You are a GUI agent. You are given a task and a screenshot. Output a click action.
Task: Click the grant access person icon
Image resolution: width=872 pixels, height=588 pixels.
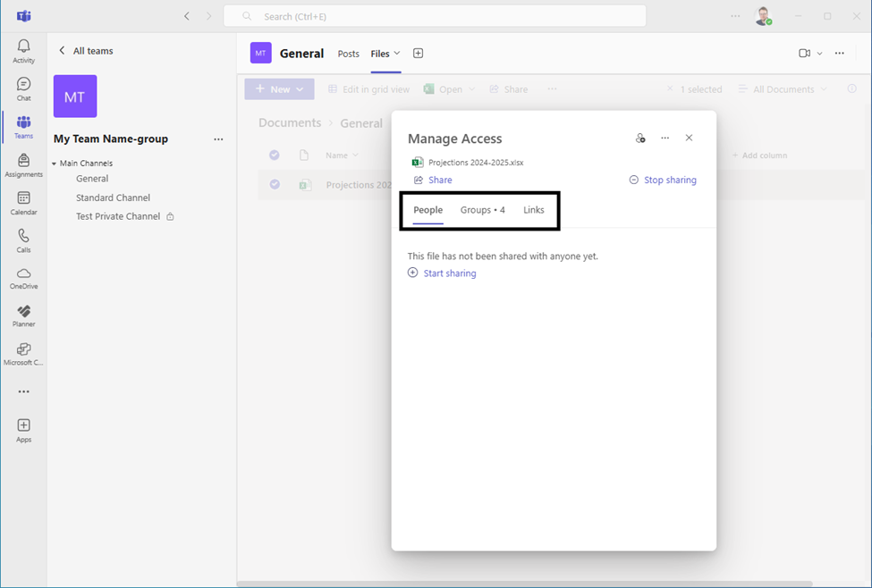(640, 139)
